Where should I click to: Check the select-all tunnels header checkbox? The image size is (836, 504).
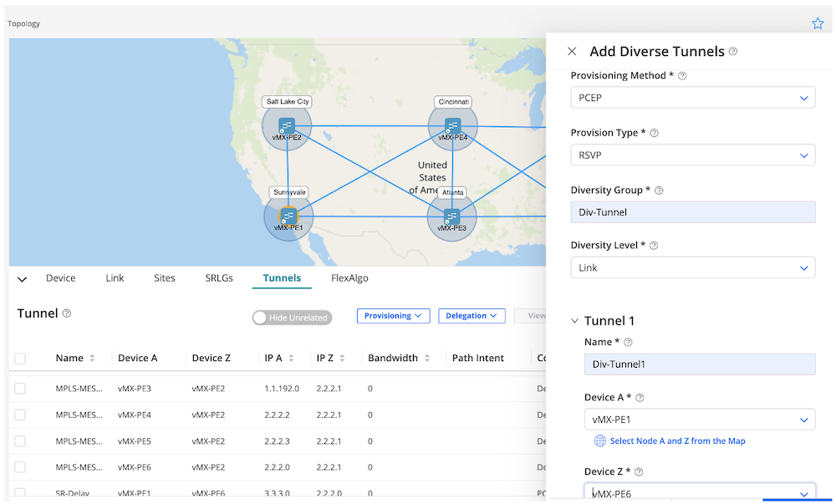[20, 359]
